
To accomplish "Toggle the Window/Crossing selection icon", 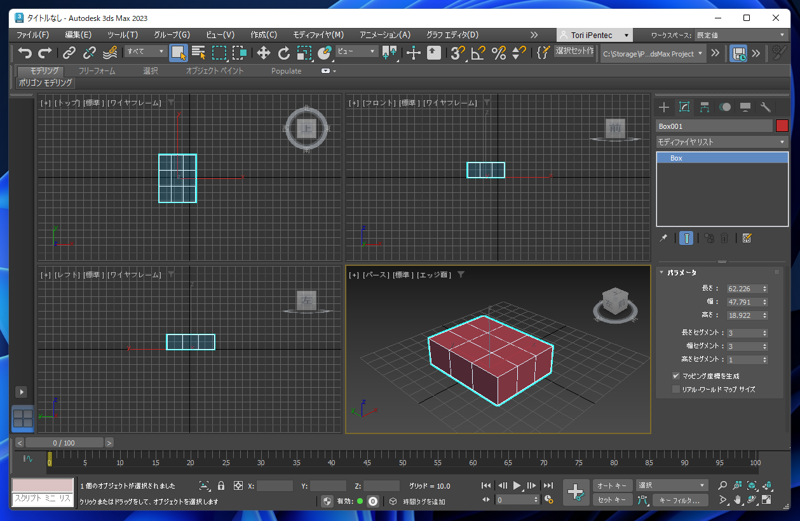I will (x=239, y=53).
